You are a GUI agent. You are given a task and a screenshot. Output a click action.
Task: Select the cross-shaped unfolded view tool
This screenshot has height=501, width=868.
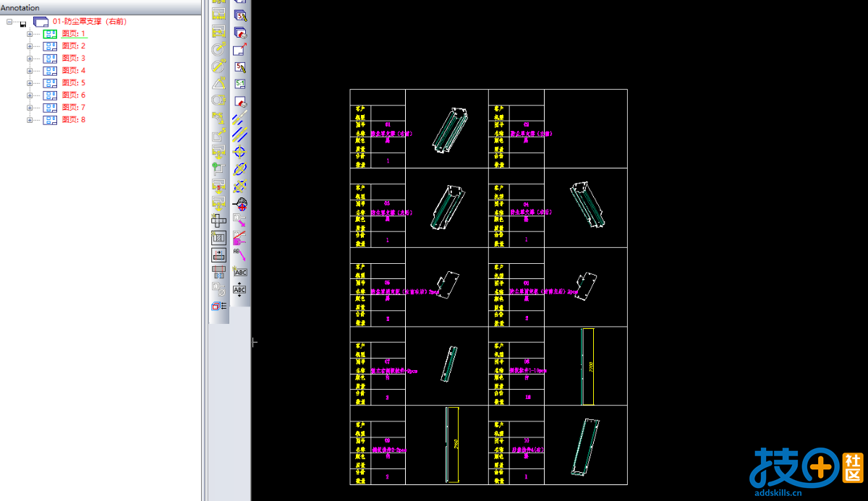click(x=218, y=220)
